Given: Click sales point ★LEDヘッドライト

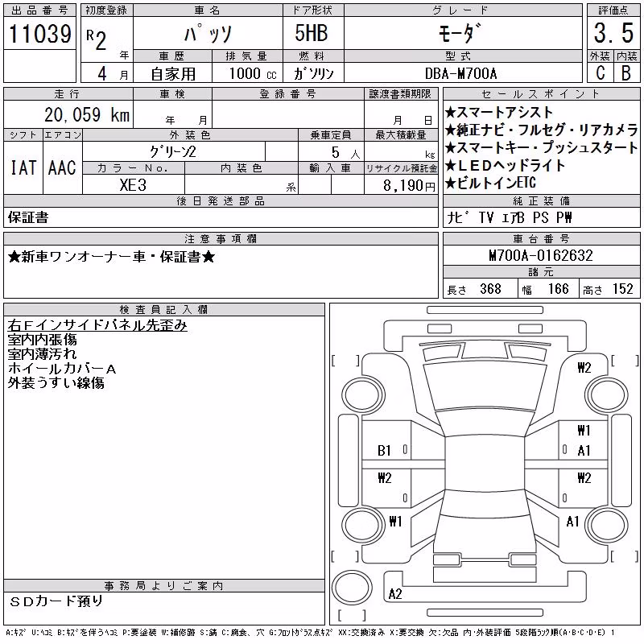Looking at the screenshot, I should [506, 166].
